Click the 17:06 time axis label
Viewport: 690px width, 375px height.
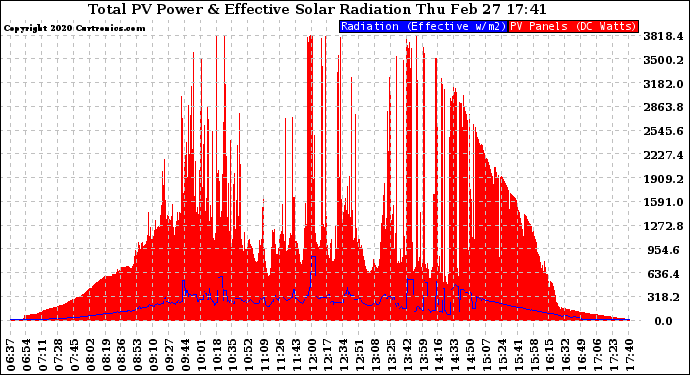tap(598, 355)
